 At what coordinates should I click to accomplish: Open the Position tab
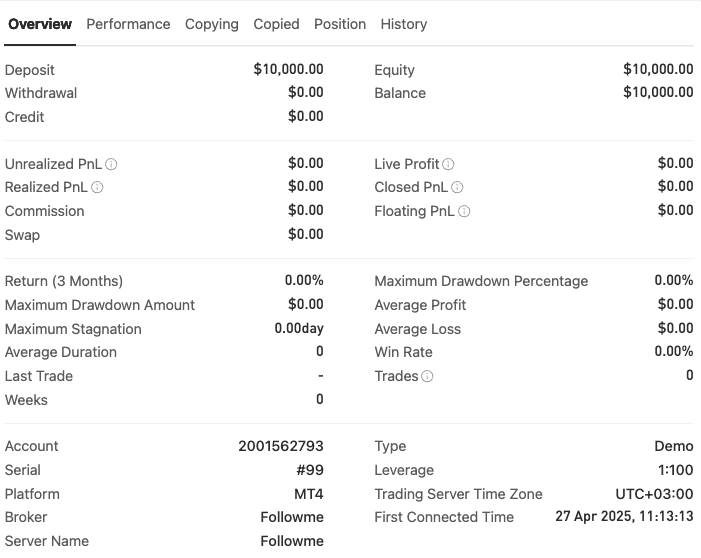coord(340,24)
